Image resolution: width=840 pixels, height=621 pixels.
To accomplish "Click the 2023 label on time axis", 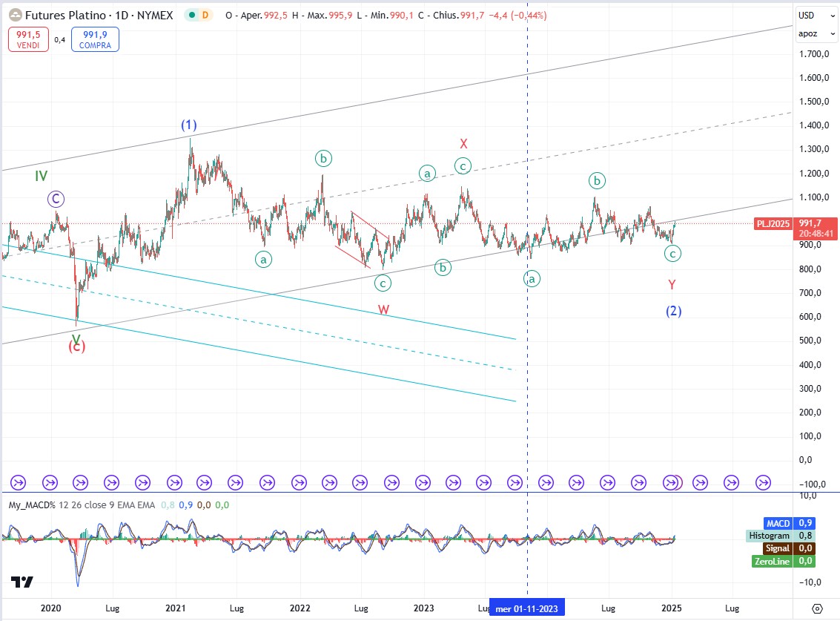I will 424,608.
